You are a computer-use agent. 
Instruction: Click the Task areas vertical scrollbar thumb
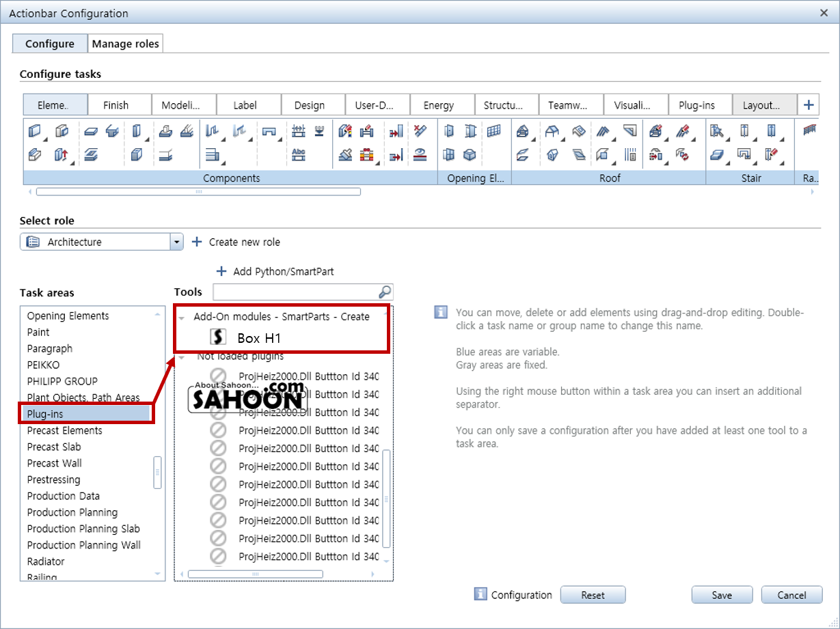[157, 472]
